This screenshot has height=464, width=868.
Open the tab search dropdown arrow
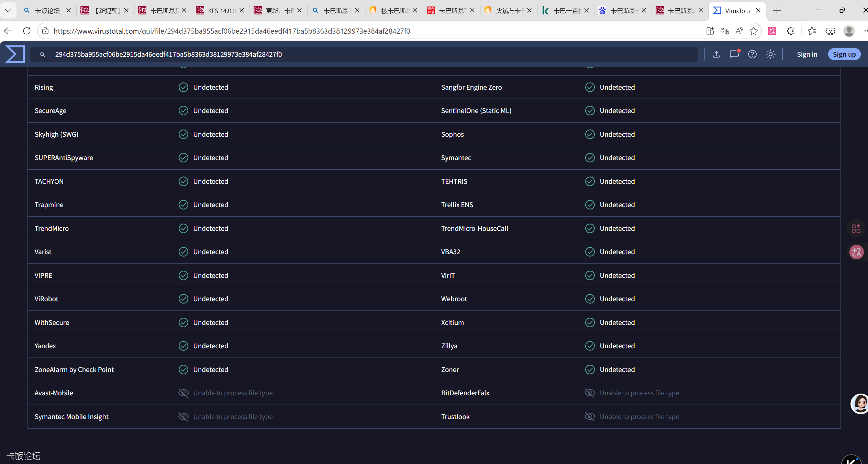8,10
